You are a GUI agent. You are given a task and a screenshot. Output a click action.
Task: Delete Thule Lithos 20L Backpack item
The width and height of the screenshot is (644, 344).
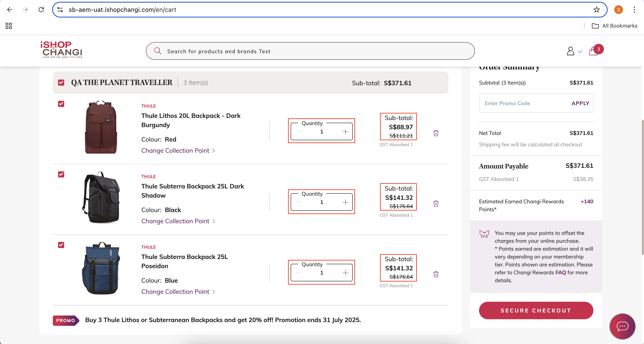tap(436, 133)
